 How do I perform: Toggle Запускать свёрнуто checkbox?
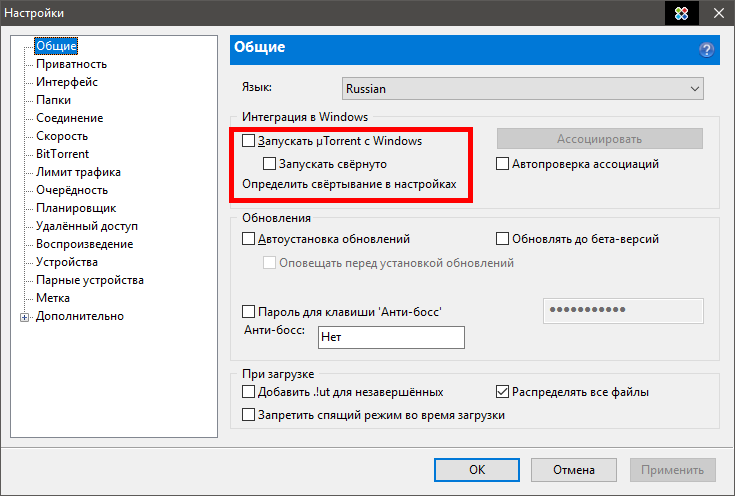[270, 164]
